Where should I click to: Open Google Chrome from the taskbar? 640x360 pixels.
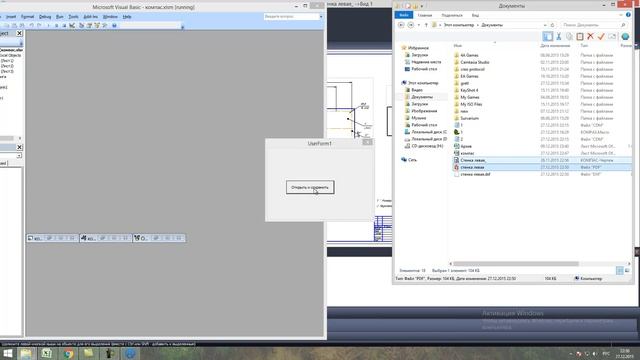click(x=68, y=353)
